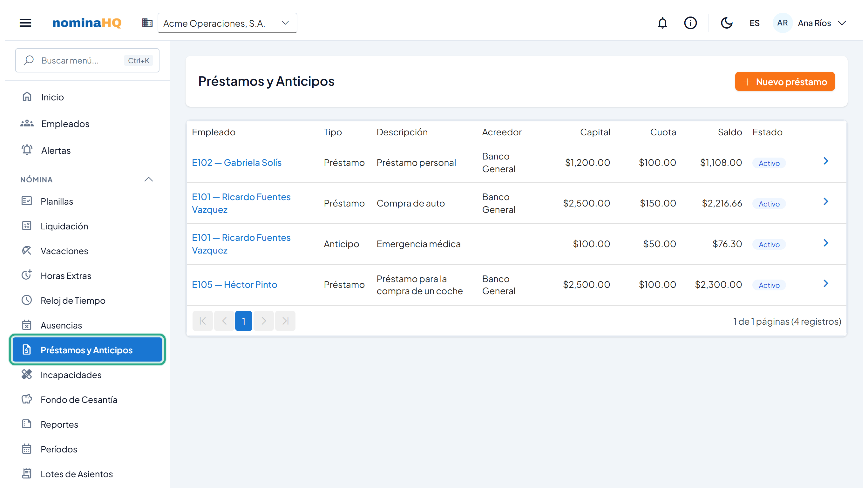This screenshot has width=868, height=488.
Task: Click the Lotes de Asientos ledger icon
Action: pos(27,474)
